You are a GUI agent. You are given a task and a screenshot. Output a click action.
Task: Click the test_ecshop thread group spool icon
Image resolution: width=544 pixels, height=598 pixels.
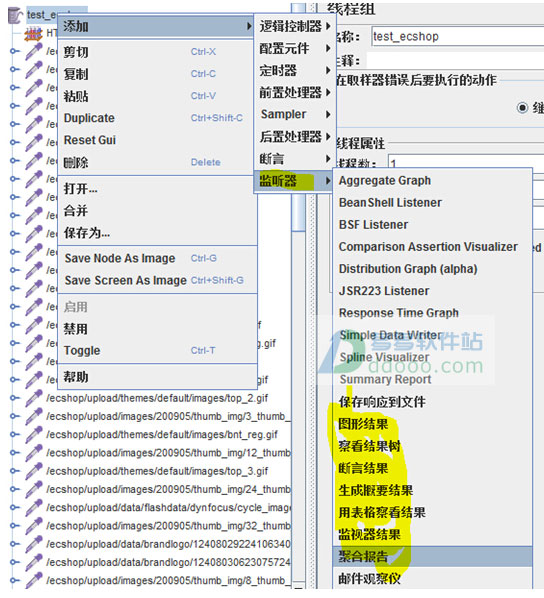15,15
